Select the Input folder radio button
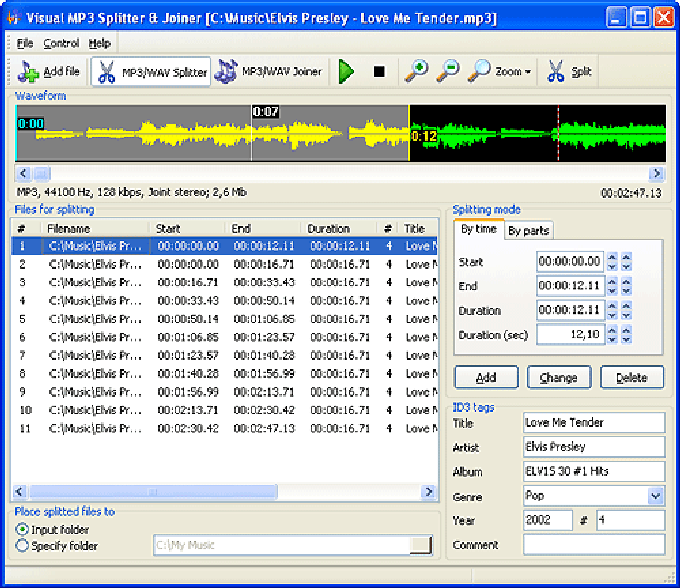Viewport: 680px width, 588px height. click(x=22, y=529)
